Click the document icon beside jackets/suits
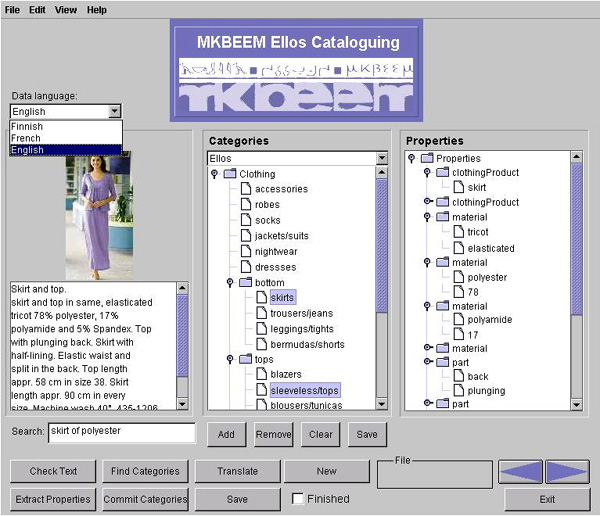Image resolution: width=600 pixels, height=516 pixels. 246,236
